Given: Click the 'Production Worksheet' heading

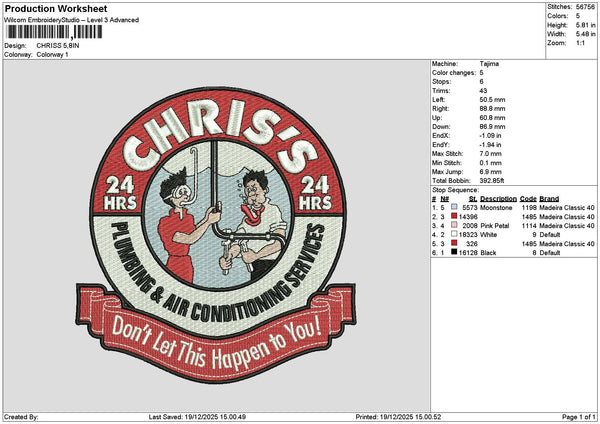Looking at the screenshot, I should (x=56, y=8).
